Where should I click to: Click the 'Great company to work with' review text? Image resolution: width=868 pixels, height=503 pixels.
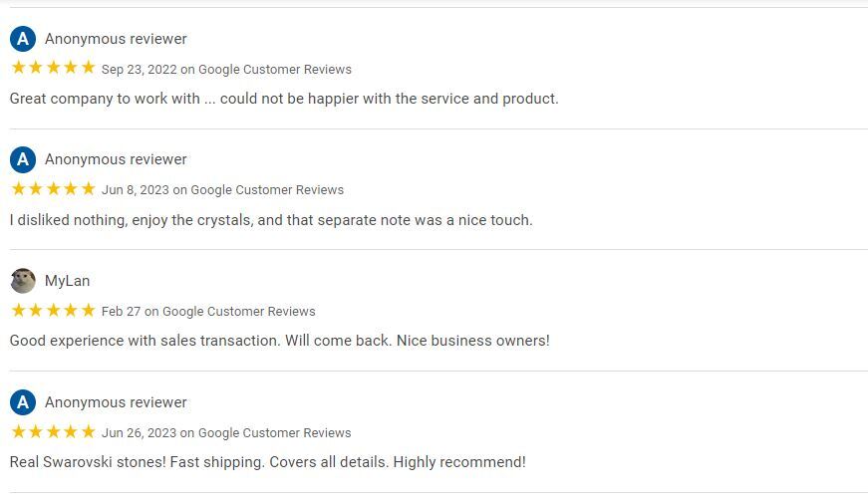coord(284,99)
